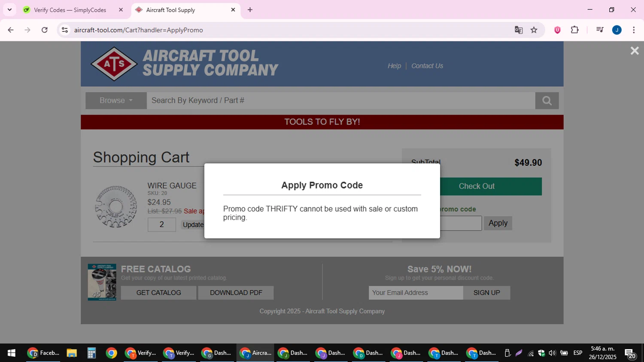This screenshot has width=644, height=362.
Task: Click the Update quantity button
Action: 193,225
